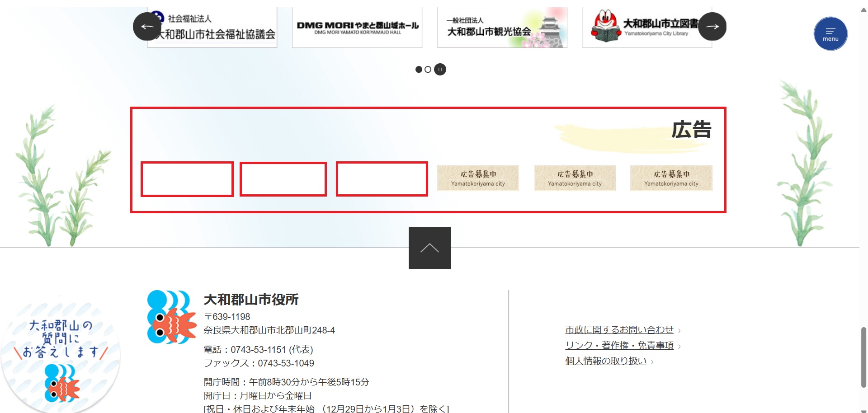Open the goldfish chatbot 質問にお答えします bubble

tap(60, 355)
